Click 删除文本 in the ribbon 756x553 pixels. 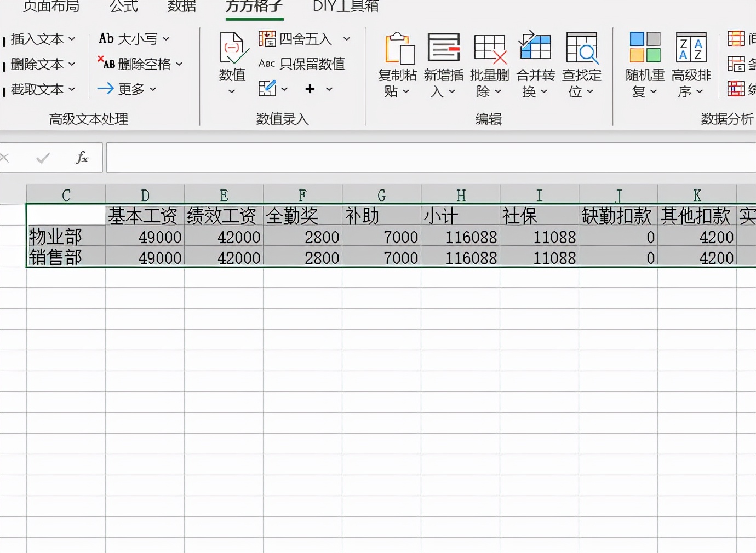coord(38,64)
